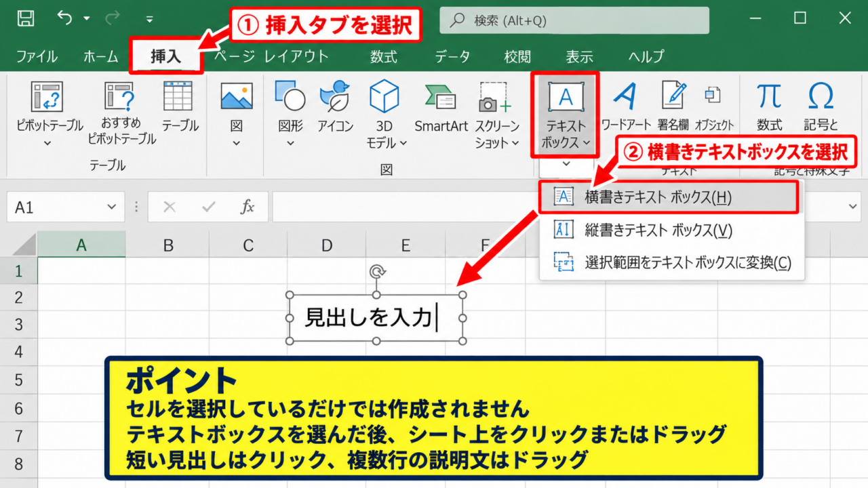Screen dimensions: 868x488
Task: Click the select-all corner triangle
Action: pyautogui.click(x=24, y=244)
